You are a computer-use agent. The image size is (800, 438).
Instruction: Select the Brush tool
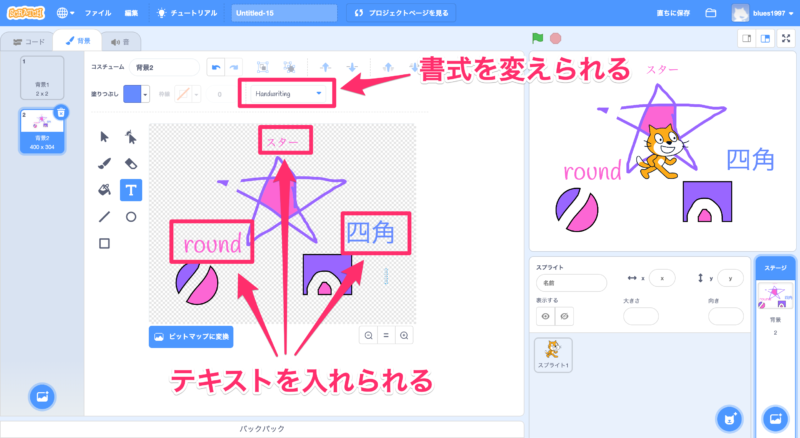click(x=105, y=163)
